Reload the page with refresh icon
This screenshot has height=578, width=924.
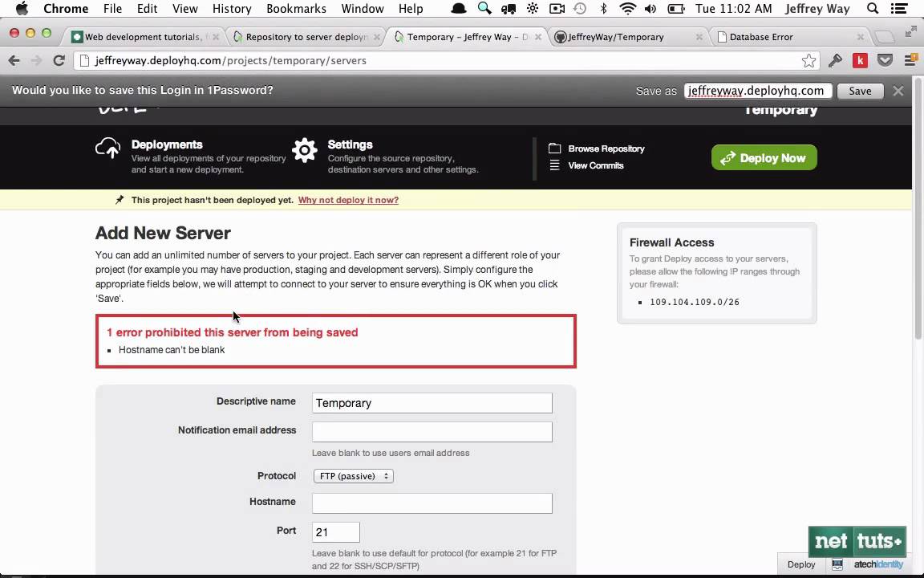coord(59,60)
